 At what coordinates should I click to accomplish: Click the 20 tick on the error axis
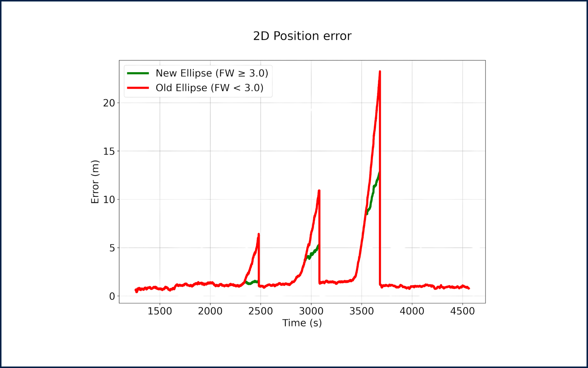coord(109,103)
